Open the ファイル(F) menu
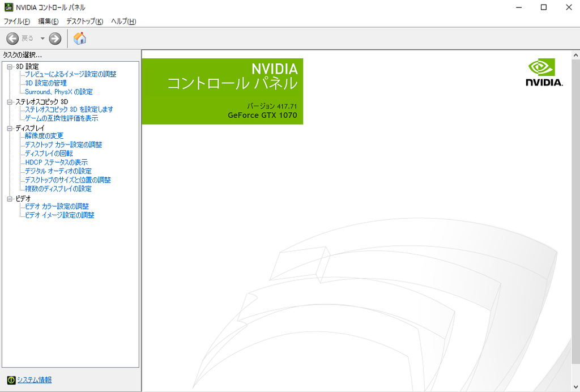Viewport: 580px width, 392px height. click(x=16, y=21)
